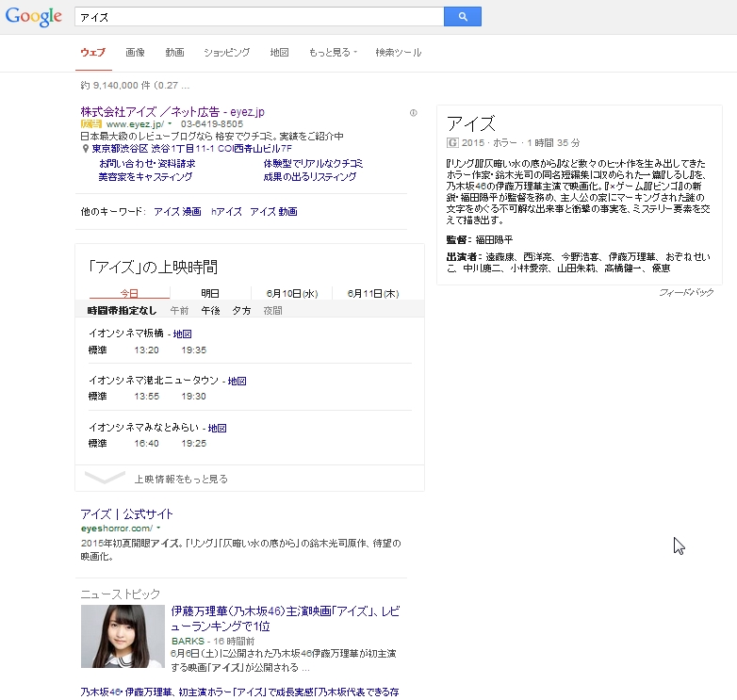
Task: Open the アイズ | 公式サイト result
Action: tap(127, 514)
